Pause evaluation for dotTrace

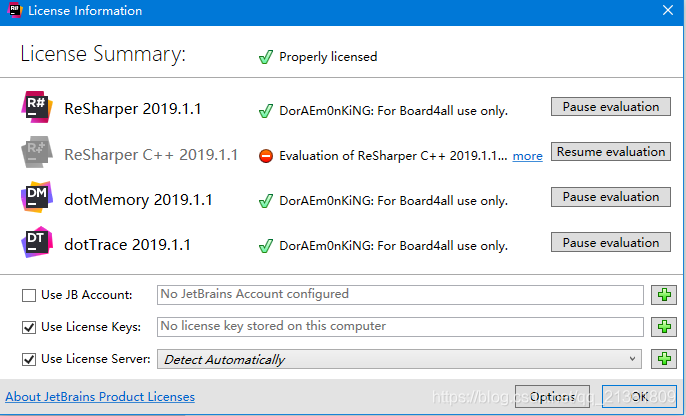click(611, 242)
